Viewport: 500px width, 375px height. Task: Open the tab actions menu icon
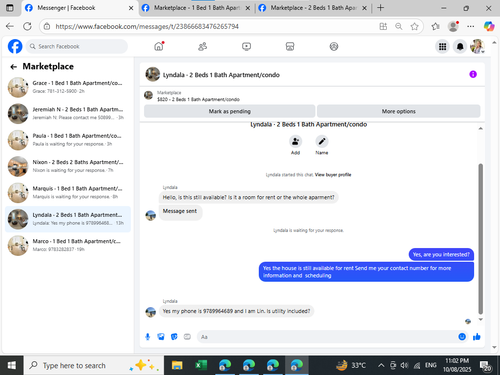click(x=10, y=8)
